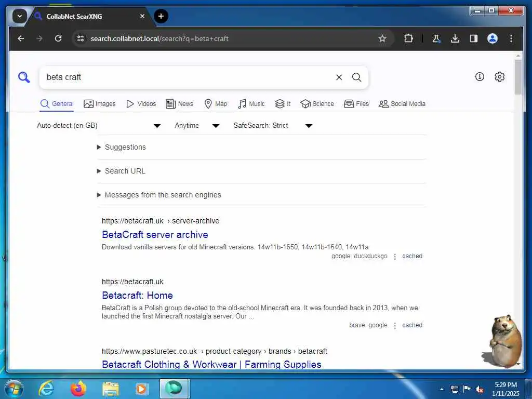
Task: Open the Auto-detect (en-GB) language dropdown
Action: (99, 126)
